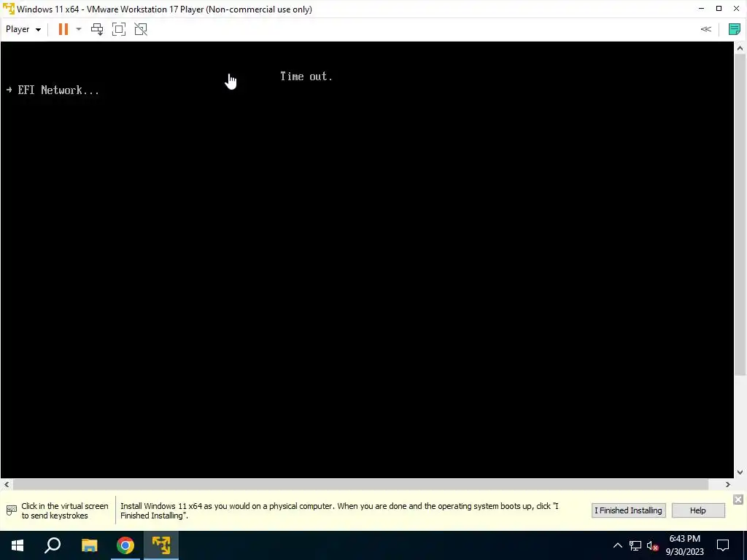747x560 pixels.
Task: Open taskbar Search
Action: click(x=53, y=545)
